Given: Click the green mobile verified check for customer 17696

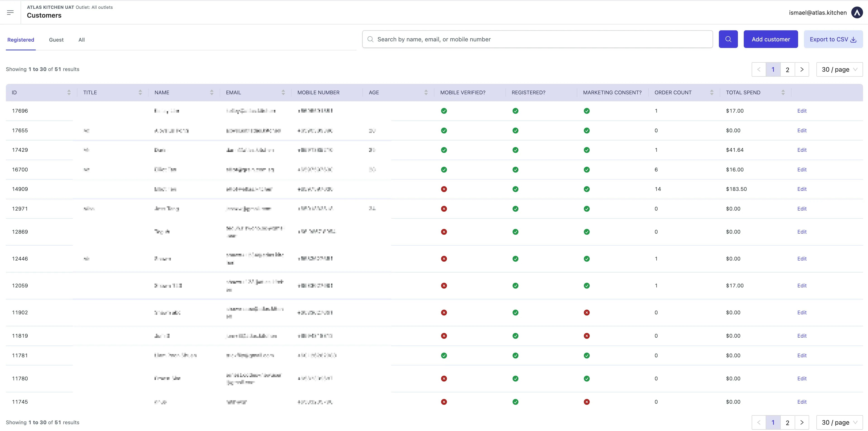Looking at the screenshot, I should click(444, 111).
